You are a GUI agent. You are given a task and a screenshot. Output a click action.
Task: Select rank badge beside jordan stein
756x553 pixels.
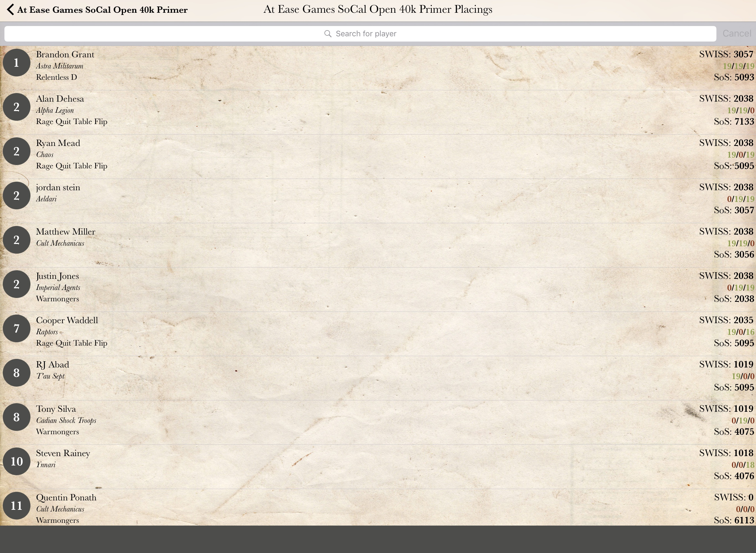[x=16, y=196]
